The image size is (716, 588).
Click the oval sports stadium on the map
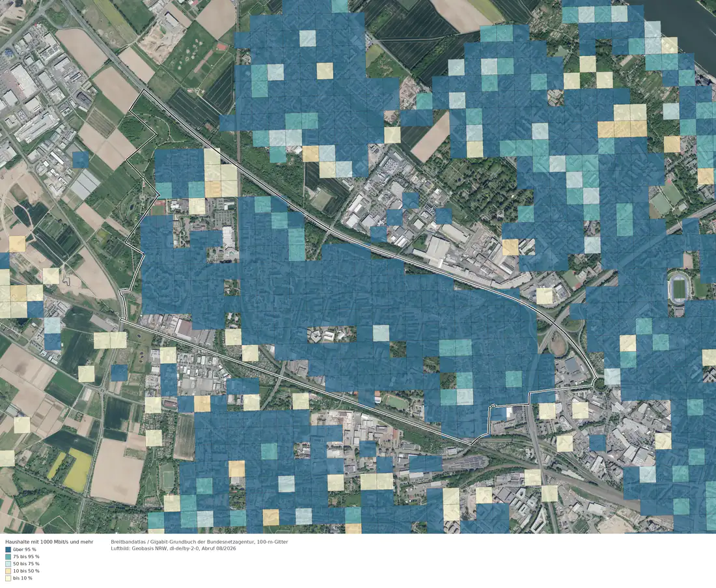click(x=679, y=288)
